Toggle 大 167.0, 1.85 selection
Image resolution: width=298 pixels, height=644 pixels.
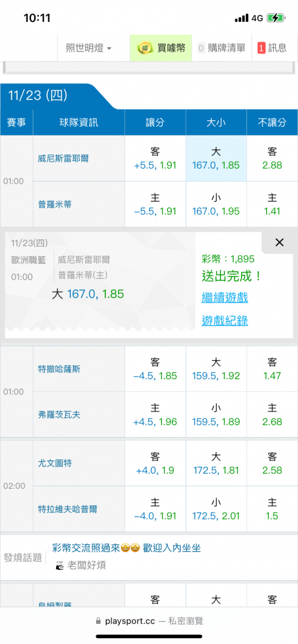click(x=216, y=158)
